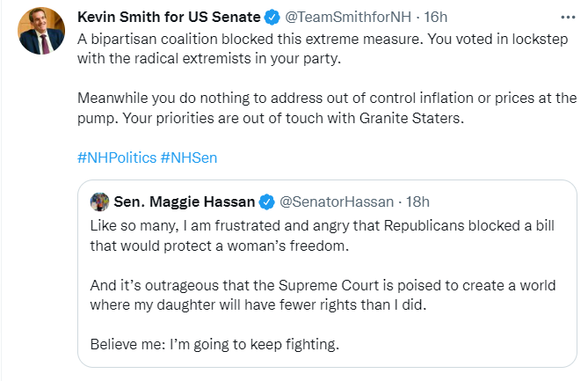Open the #NHSen hashtag

[x=188, y=158]
